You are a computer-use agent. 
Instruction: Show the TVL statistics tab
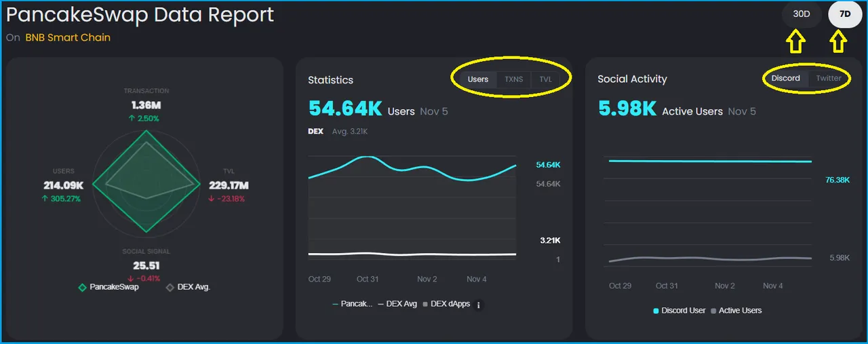coord(546,79)
